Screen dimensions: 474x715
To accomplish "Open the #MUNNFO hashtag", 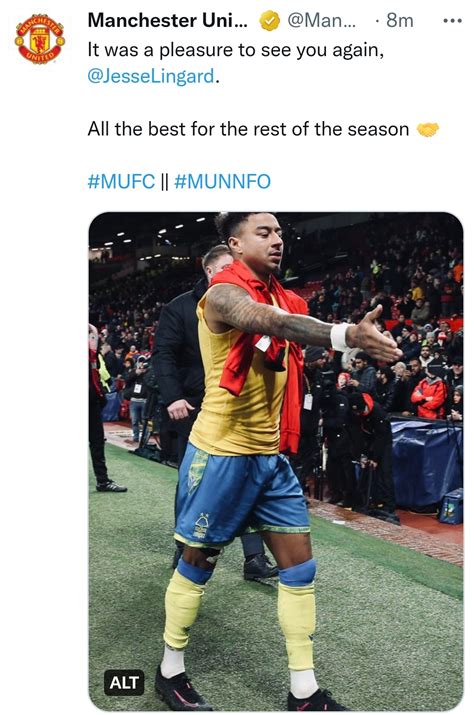I will [223, 181].
